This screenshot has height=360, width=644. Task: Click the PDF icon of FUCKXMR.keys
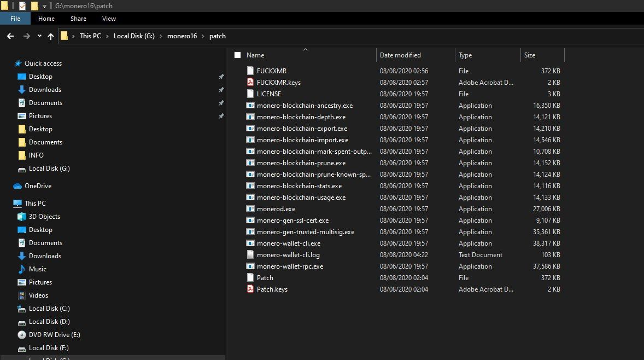(250, 82)
